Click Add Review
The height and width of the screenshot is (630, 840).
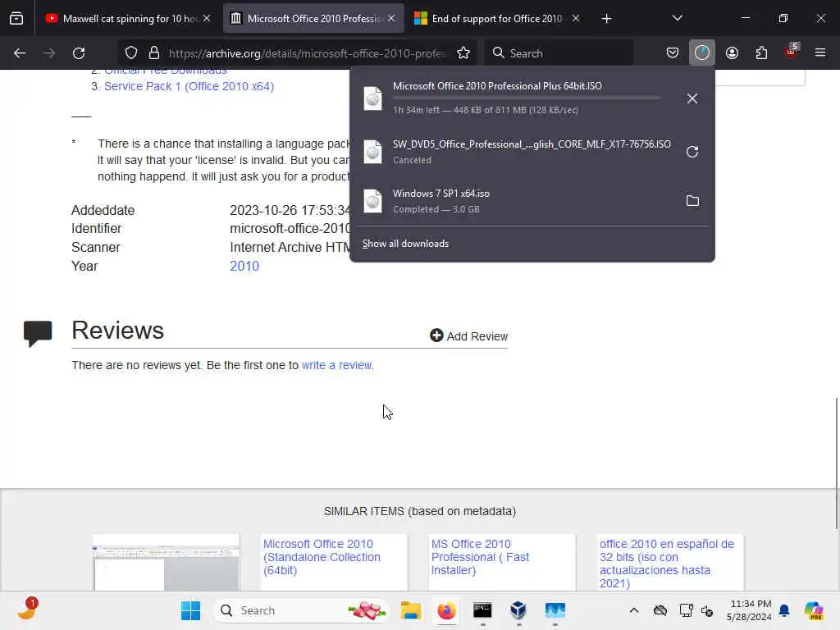(468, 336)
